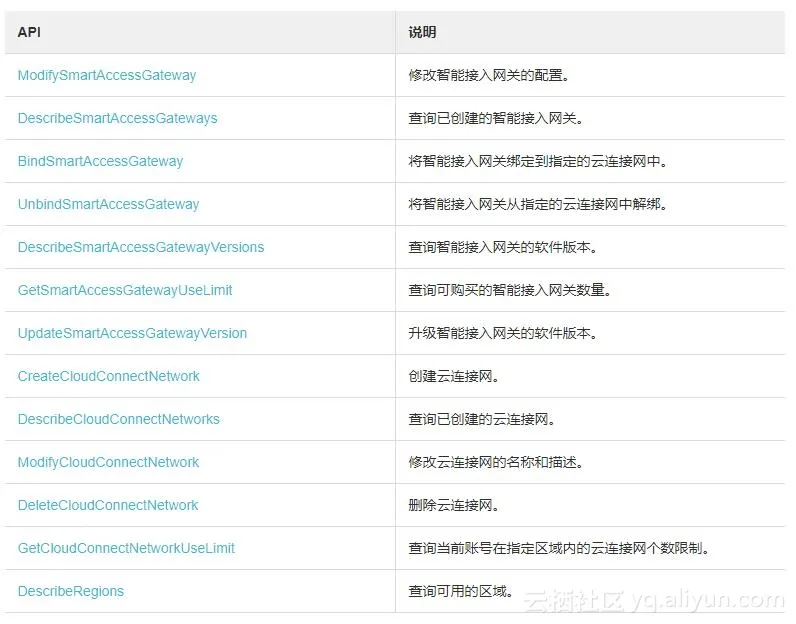Select the text 升级智能接入网关的软件版本。
The image size is (796, 624).
[x=504, y=333]
